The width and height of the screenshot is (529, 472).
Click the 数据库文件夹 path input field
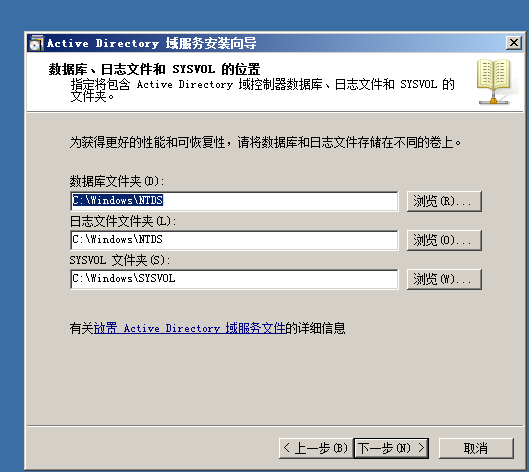[234, 201]
